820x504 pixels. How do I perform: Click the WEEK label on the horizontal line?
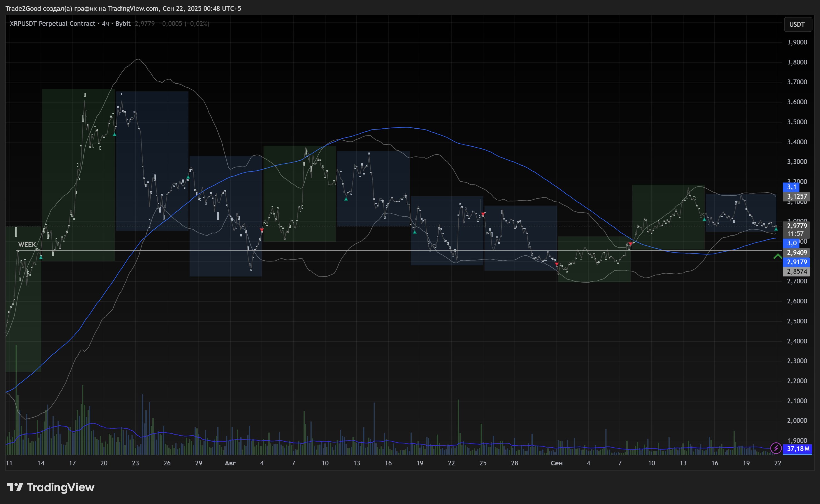pyautogui.click(x=27, y=245)
